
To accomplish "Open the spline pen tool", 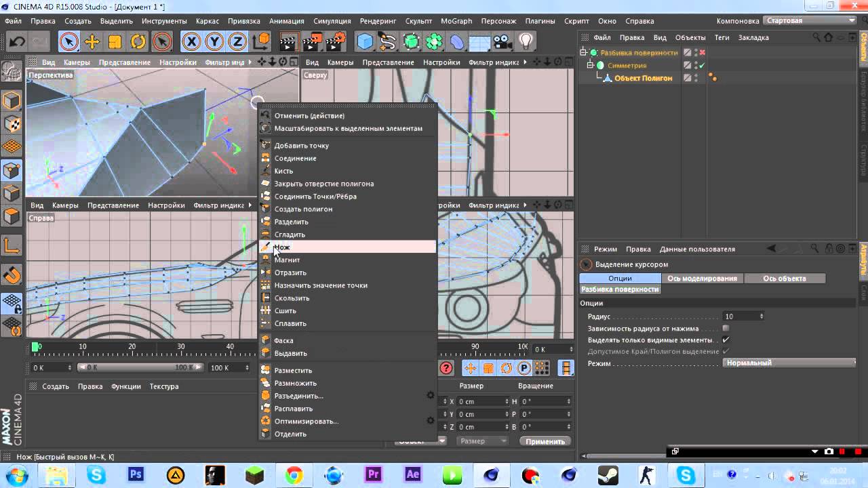I will click(388, 42).
